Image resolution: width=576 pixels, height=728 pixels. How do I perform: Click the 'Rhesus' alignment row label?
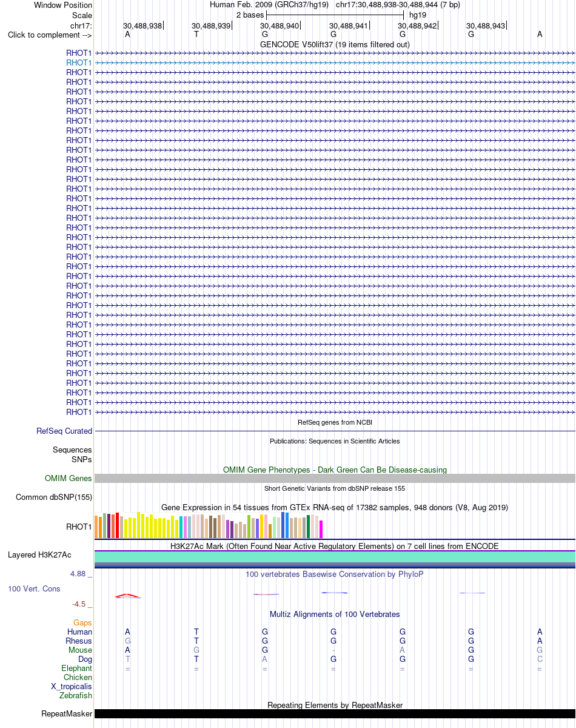pos(79,641)
